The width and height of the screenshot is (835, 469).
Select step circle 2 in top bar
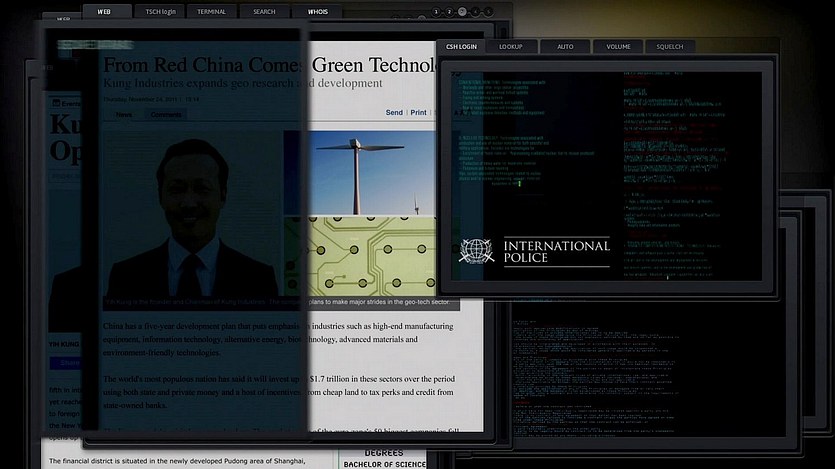coord(449,12)
